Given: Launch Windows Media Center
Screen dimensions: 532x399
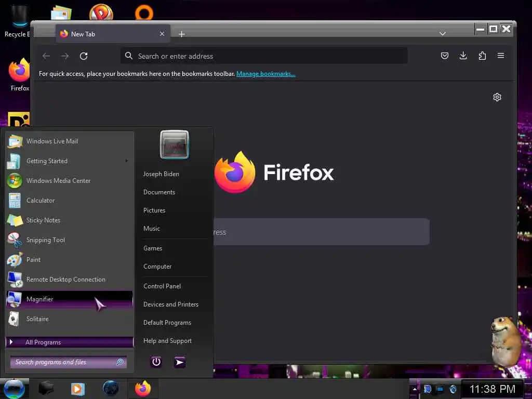Looking at the screenshot, I should [x=70, y=180].
